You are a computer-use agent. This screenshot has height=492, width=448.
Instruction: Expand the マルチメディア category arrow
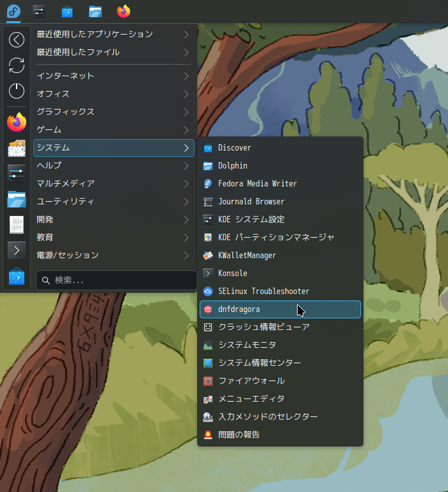(x=186, y=183)
